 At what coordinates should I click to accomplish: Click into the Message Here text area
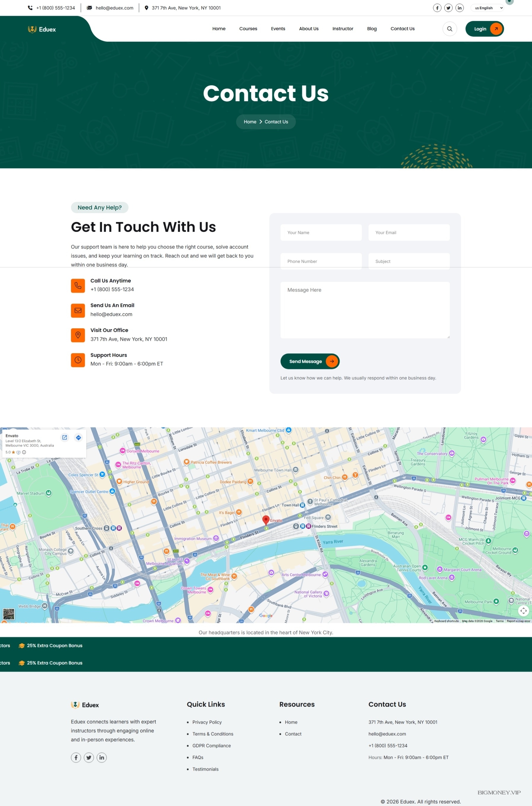click(365, 310)
